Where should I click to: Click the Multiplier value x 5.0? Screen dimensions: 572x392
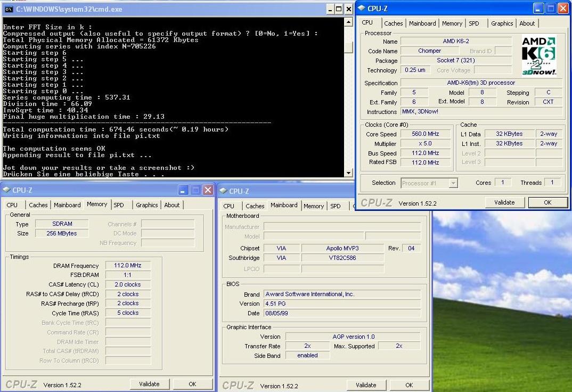[x=426, y=144]
